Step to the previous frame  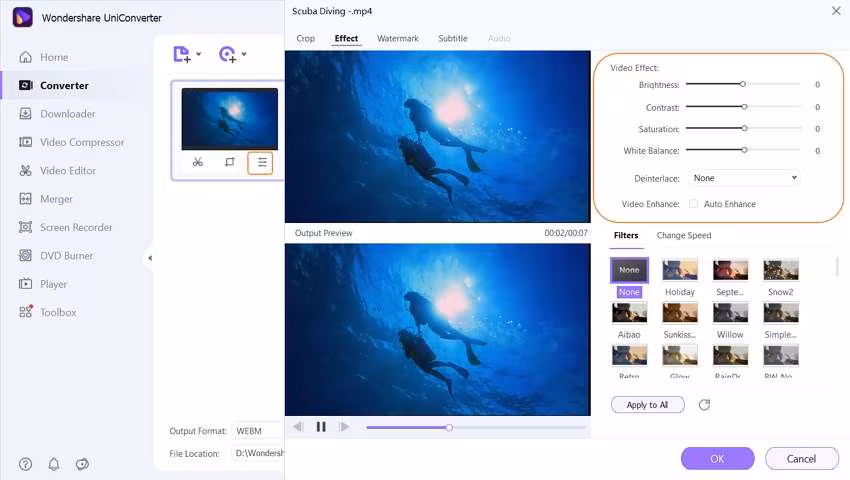(298, 427)
